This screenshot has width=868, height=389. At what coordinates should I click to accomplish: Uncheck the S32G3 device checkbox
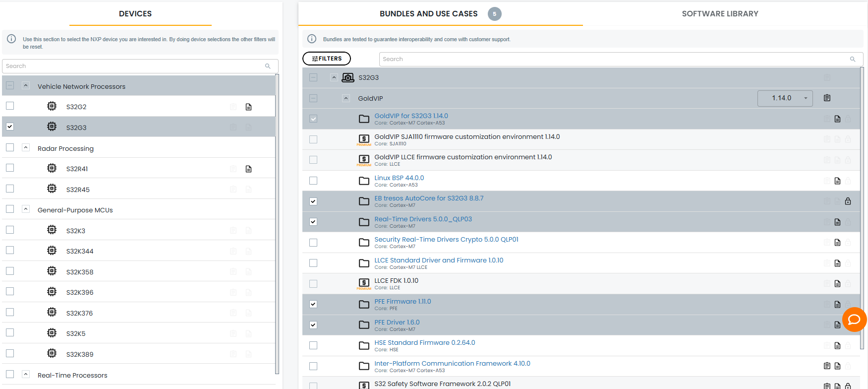pyautogui.click(x=10, y=127)
